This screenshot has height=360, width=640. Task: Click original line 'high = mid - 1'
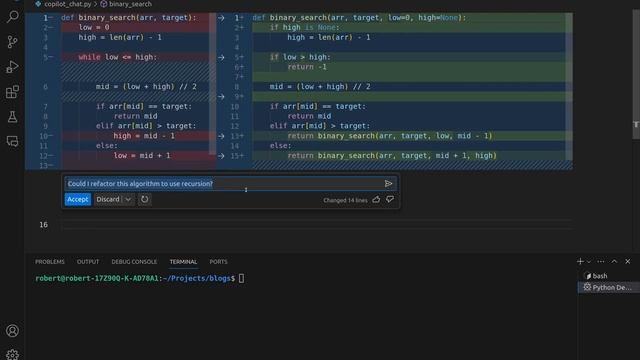[x=144, y=136]
